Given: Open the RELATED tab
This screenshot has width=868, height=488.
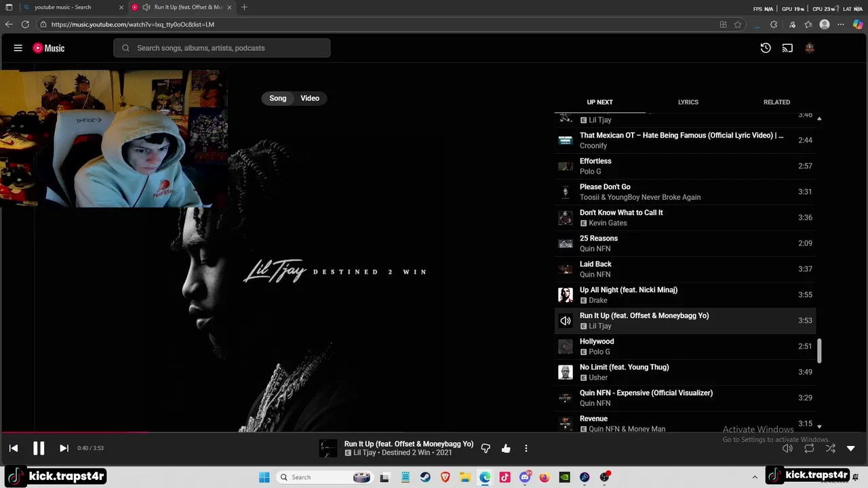Looking at the screenshot, I should click(776, 102).
